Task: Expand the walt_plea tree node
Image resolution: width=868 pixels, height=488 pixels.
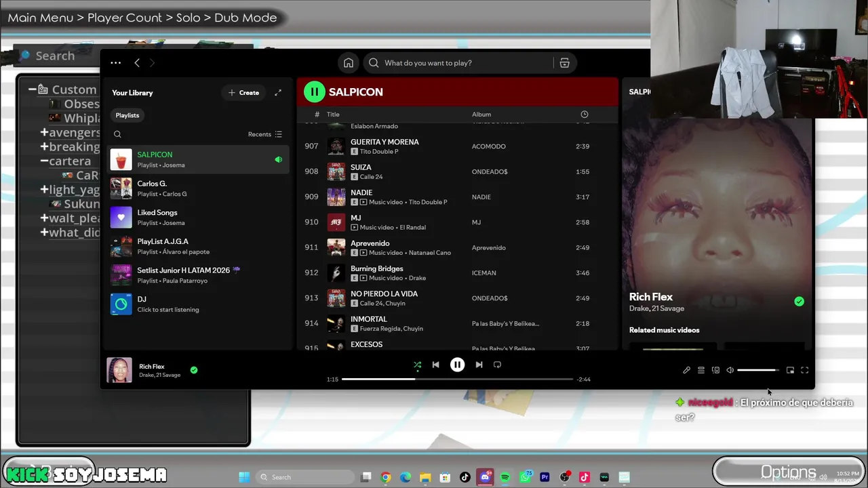Action: click(44, 218)
